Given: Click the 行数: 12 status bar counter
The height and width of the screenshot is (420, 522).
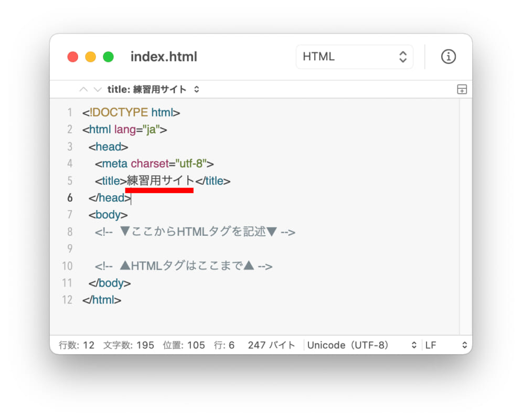Looking at the screenshot, I should point(76,345).
